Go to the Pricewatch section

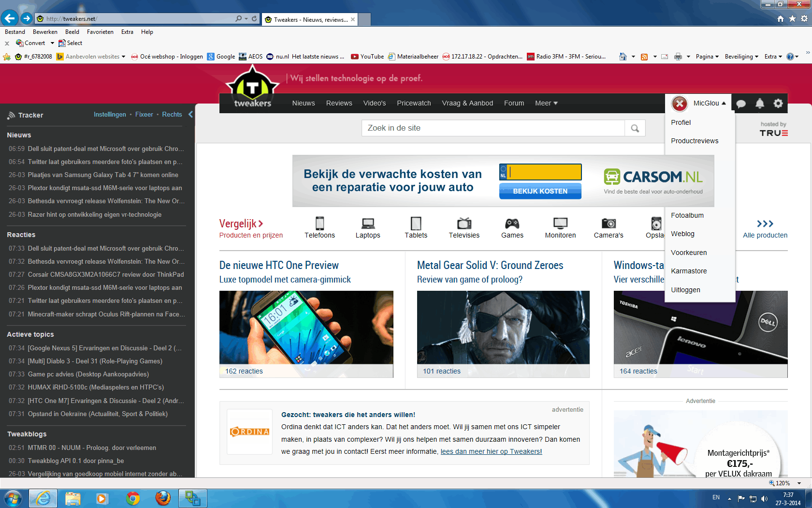coord(414,103)
